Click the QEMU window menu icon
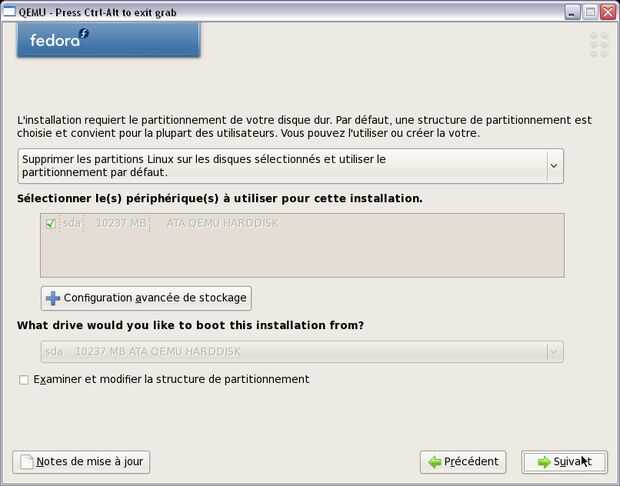 click(x=9, y=12)
